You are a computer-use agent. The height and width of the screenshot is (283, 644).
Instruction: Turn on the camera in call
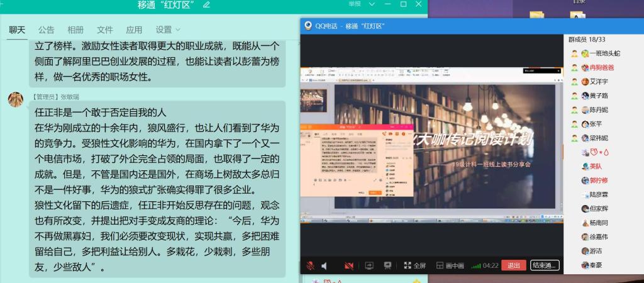349,265
